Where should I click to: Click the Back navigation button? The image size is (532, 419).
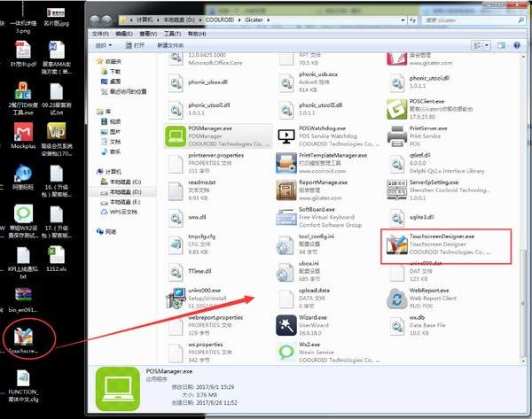coord(95,20)
